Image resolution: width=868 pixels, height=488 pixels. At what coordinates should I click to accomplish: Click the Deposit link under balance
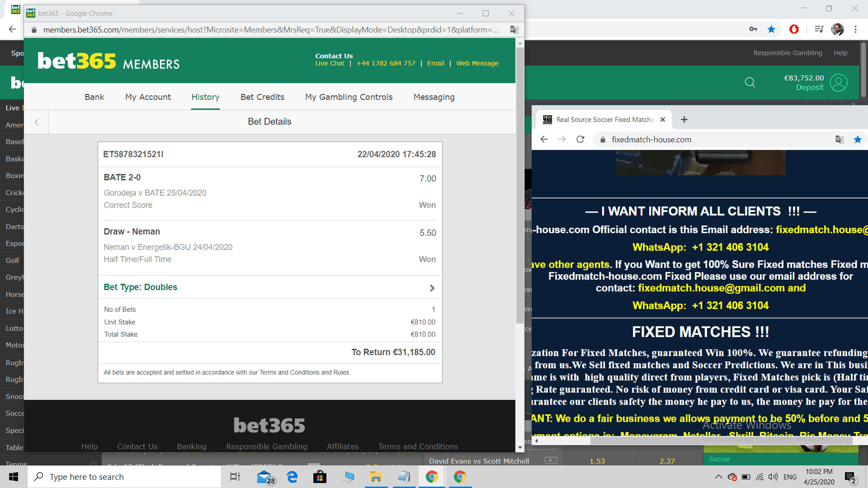(809, 87)
